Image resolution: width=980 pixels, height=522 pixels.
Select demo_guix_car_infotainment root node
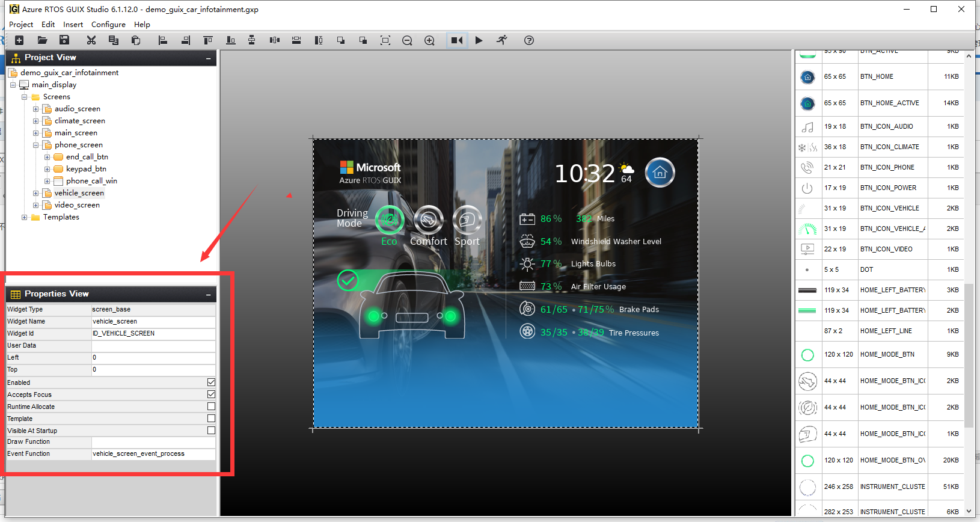tap(69, 73)
